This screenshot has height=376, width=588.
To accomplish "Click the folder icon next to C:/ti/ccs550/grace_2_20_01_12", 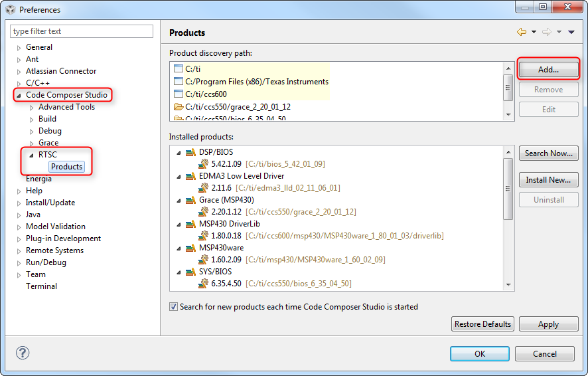I will click(179, 107).
